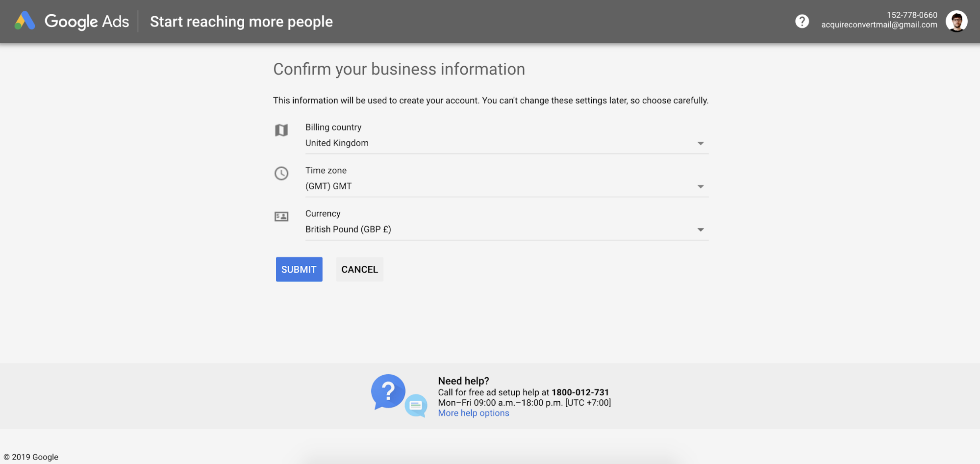Click the map icon beside Billing country
The width and height of the screenshot is (980, 464).
pyautogui.click(x=281, y=130)
